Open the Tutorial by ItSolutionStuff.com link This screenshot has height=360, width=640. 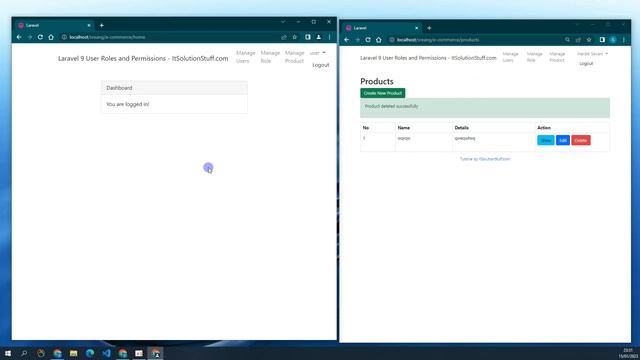coord(485,159)
